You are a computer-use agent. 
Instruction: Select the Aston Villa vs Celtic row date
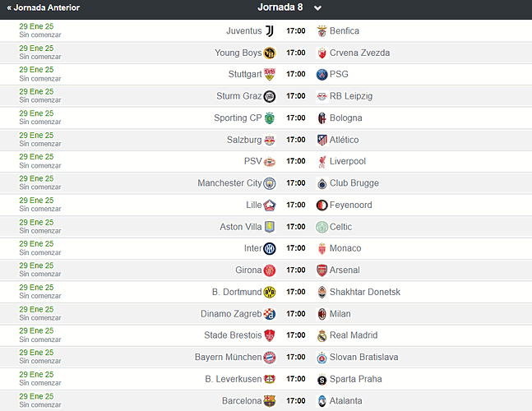tap(36, 223)
